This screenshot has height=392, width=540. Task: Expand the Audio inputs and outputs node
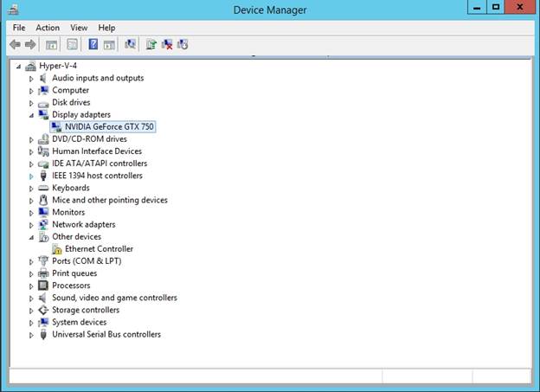click(x=32, y=78)
